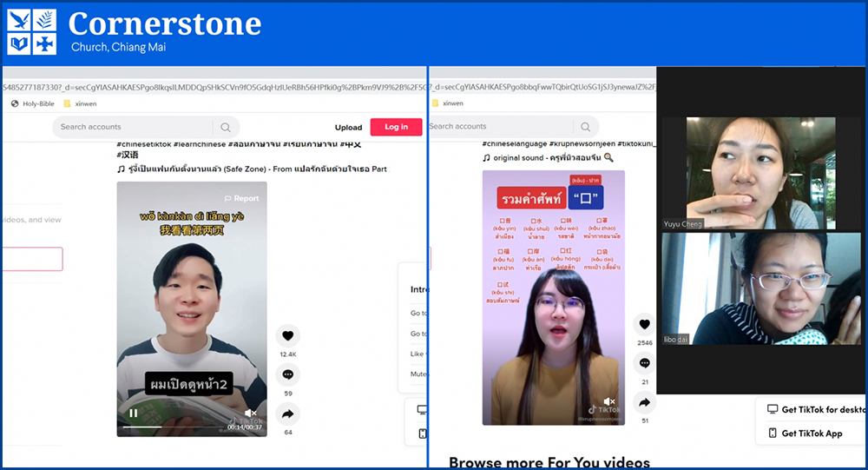Open the right window xinwen bookmark folder

(x=448, y=103)
